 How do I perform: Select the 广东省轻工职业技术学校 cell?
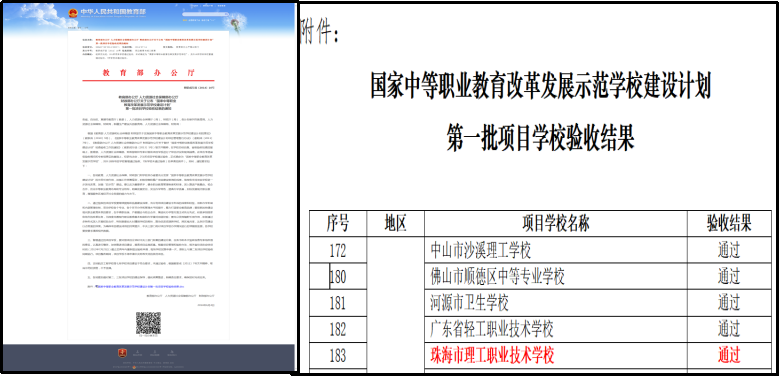(555, 329)
